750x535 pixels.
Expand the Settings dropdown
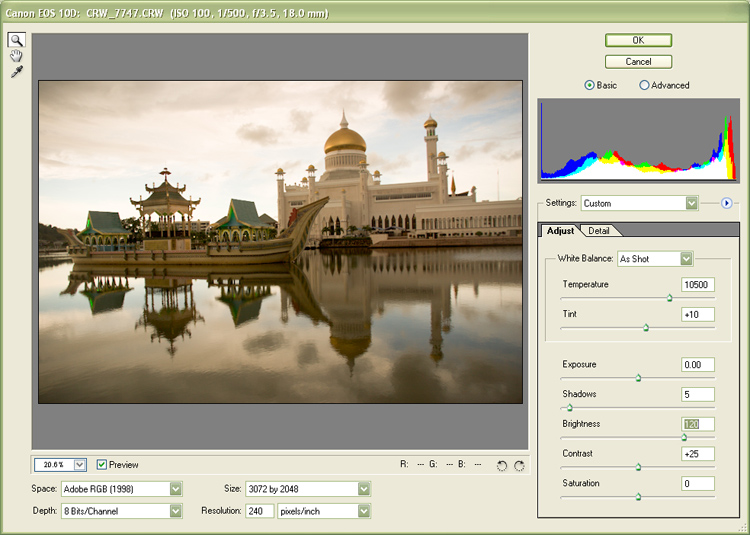[x=691, y=203]
